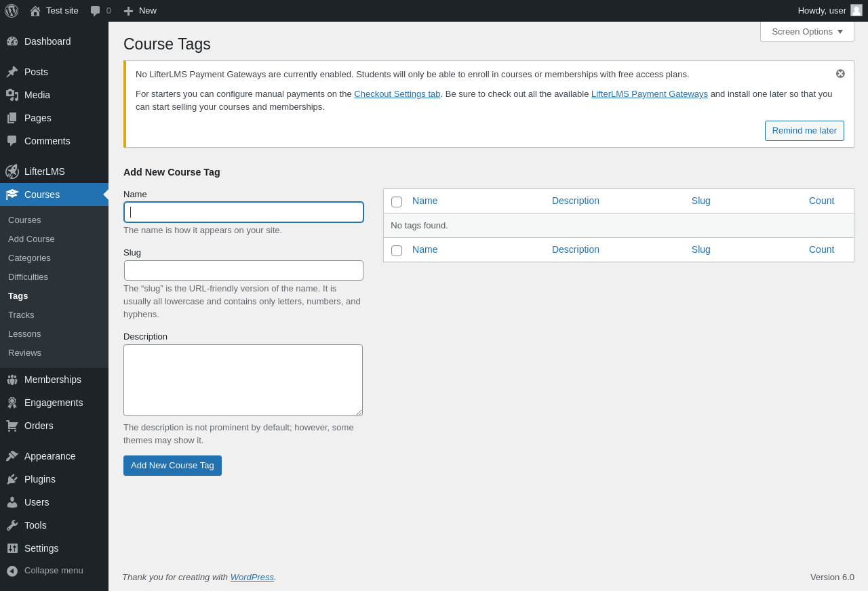Open the Difficulties submenu item
Image resolution: width=868 pixels, height=591 pixels.
(28, 277)
